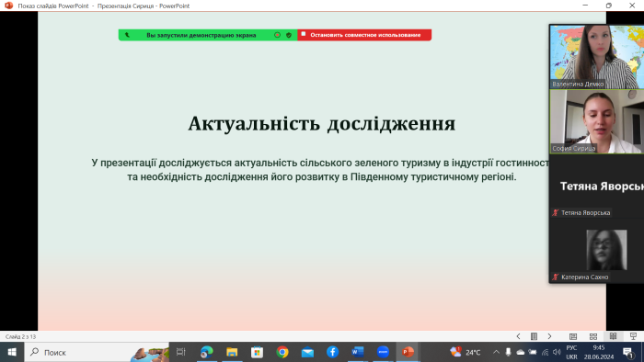Click the Поиск taskbar search box
644x362 pixels.
click(97, 352)
